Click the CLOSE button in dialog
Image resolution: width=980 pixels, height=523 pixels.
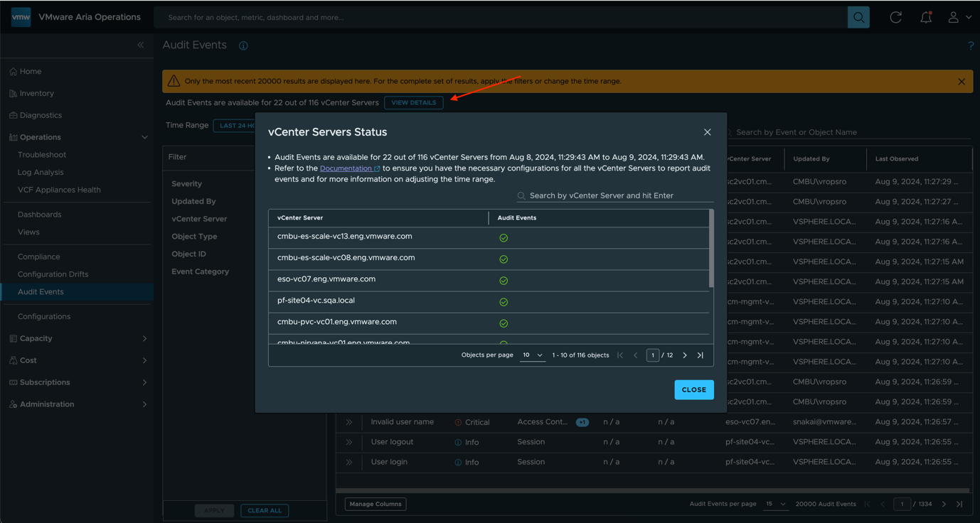coord(694,390)
